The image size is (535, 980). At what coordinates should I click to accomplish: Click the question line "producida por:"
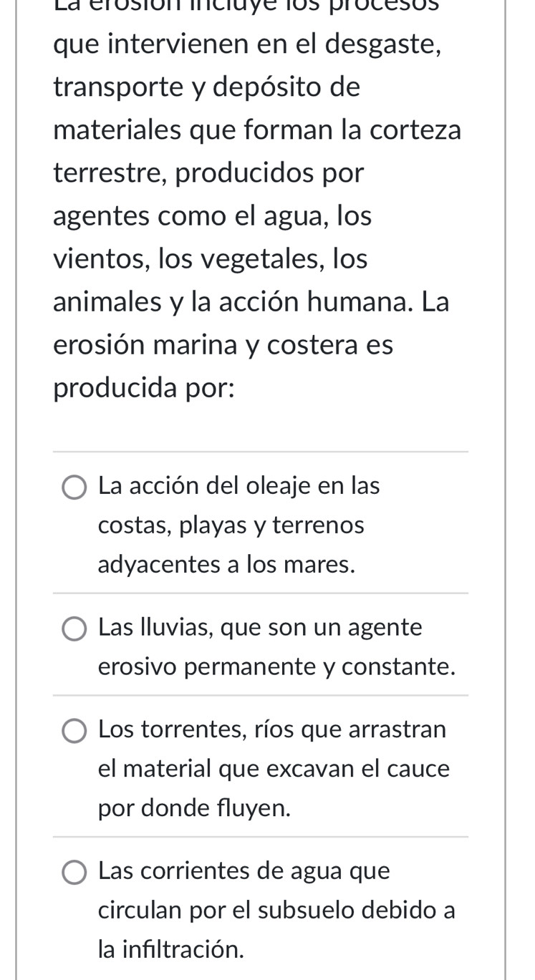pyautogui.click(x=144, y=389)
